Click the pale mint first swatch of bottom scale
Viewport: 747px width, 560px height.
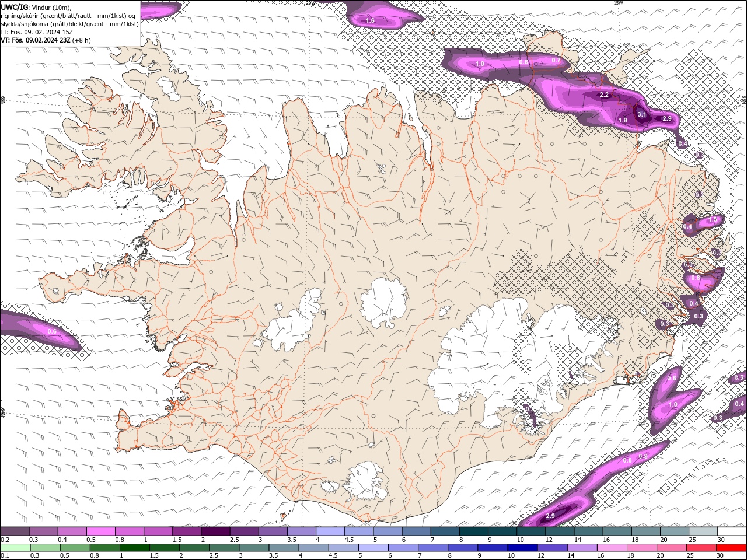click(15, 548)
